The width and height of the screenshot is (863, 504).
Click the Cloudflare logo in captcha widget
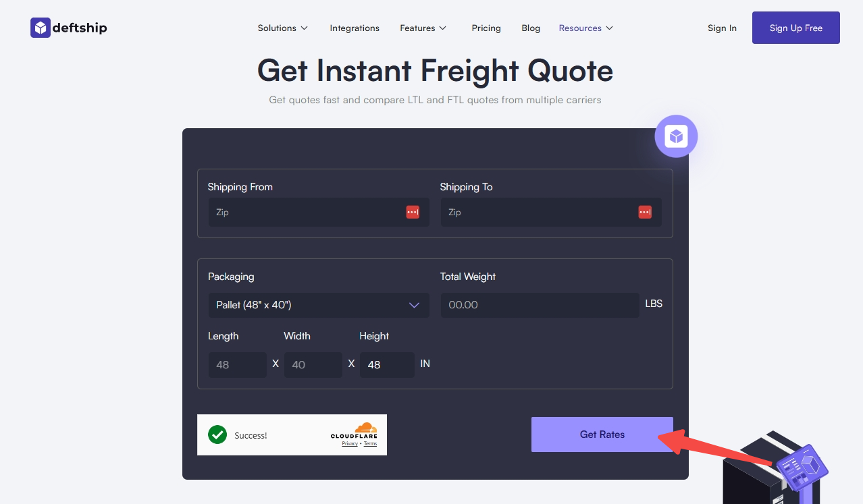(x=354, y=431)
